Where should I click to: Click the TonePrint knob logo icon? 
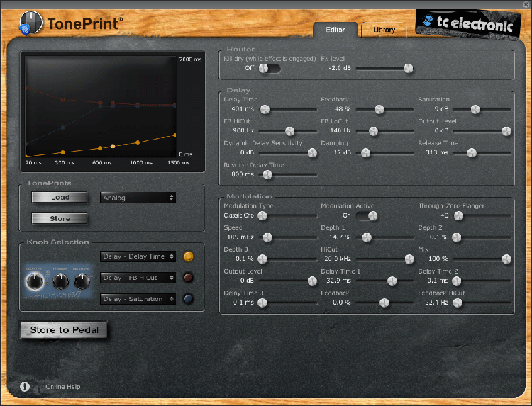[x=31, y=23]
